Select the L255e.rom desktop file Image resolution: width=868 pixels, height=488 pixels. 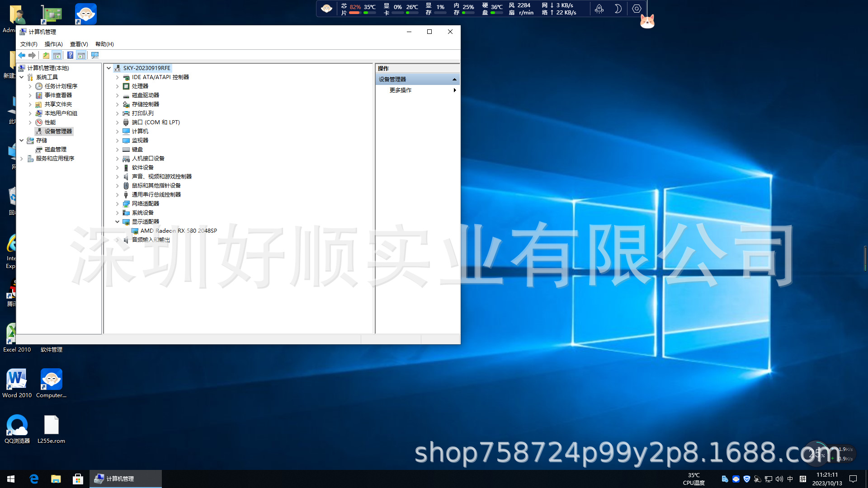51,429
